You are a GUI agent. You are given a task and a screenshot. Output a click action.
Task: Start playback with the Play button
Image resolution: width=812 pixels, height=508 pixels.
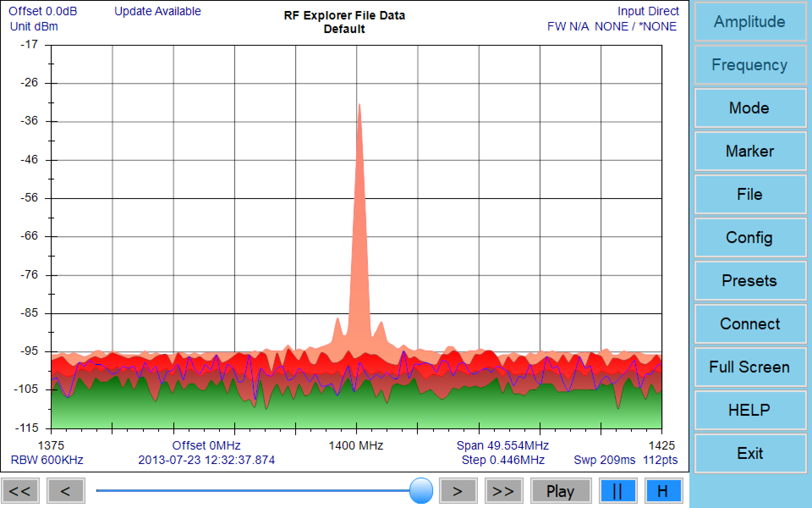(x=561, y=491)
